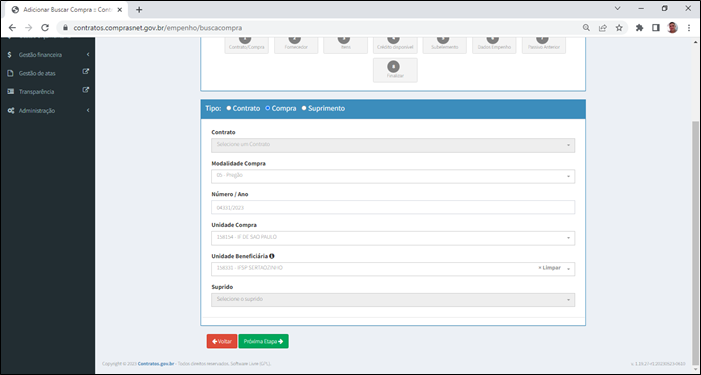701x375 pixels.
Task: Click the browser forward arrow
Action: 28,28
